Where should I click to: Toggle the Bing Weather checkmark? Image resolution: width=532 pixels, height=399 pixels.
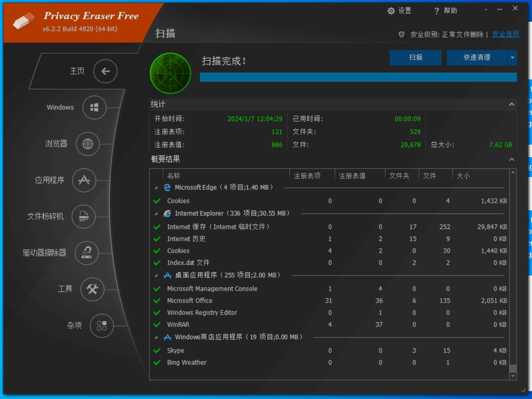157,362
